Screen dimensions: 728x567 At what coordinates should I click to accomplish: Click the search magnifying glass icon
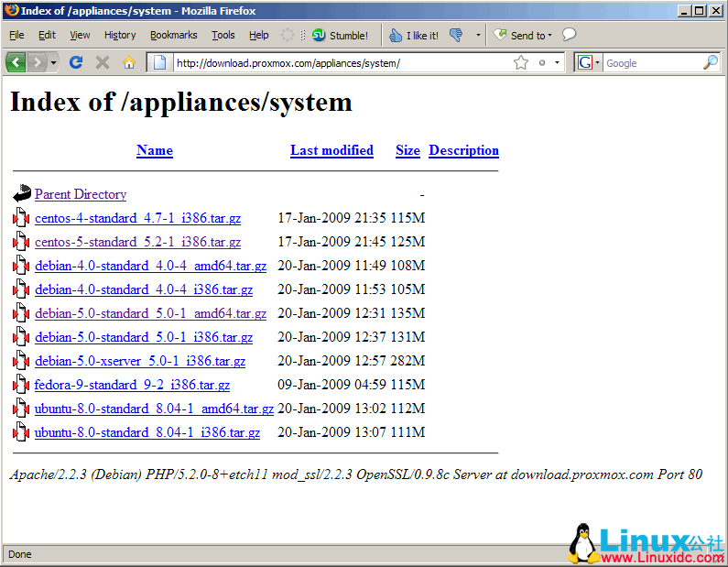[x=711, y=62]
